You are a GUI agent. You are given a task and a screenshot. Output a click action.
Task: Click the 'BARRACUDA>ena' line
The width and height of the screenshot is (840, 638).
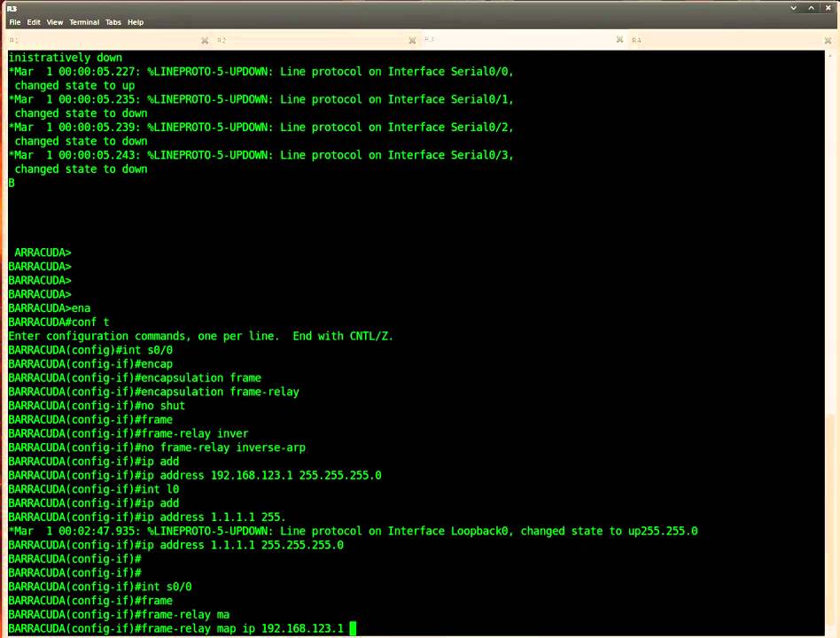pos(50,308)
